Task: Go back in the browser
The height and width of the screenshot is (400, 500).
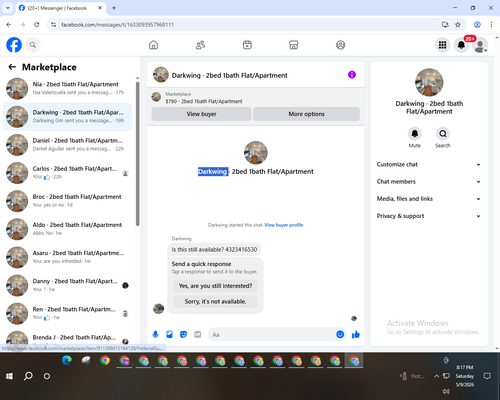Action: click(x=9, y=25)
